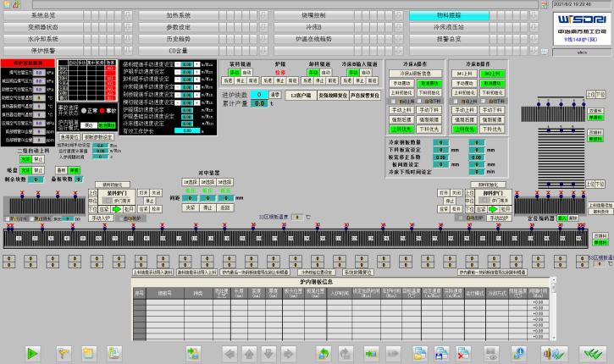This screenshot has width=614, height=364.
Task: Toggle the 炉门离开 checkbox under 装料炉门
Action: coord(107,201)
